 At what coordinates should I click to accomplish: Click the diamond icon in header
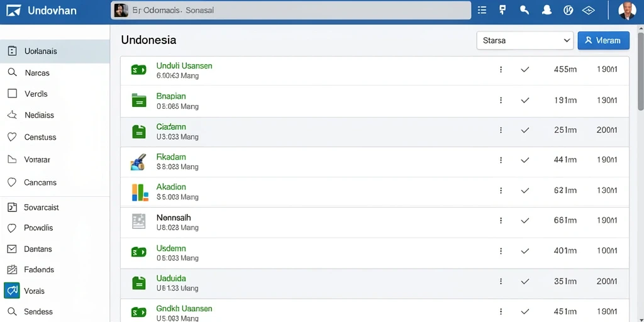[x=589, y=10]
